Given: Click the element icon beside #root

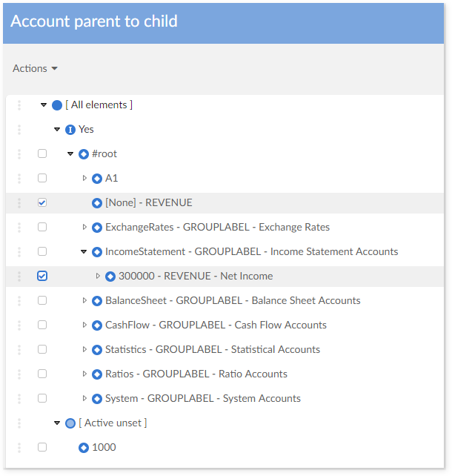Looking at the screenshot, I should click(84, 154).
